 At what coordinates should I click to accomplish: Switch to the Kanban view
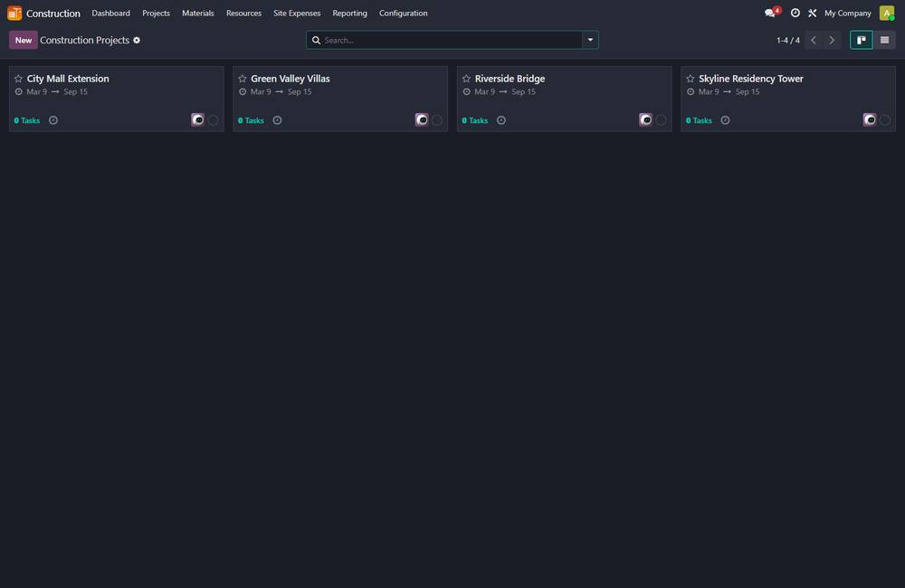(x=862, y=40)
